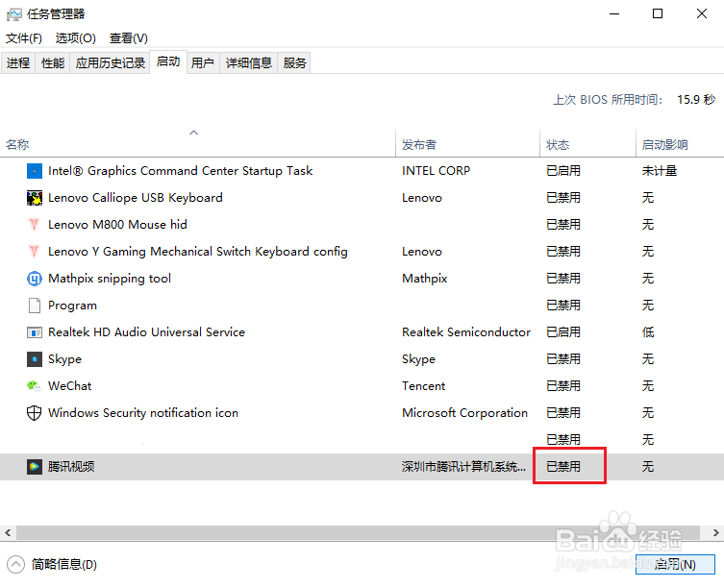Select the 腾讯视频 startup entry name
724x588 pixels.
pos(71,467)
